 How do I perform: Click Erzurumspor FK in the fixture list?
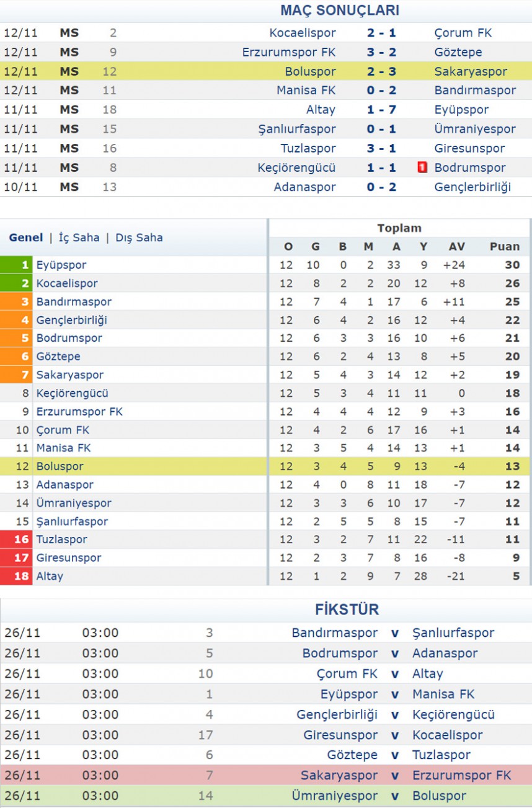pos(462,775)
